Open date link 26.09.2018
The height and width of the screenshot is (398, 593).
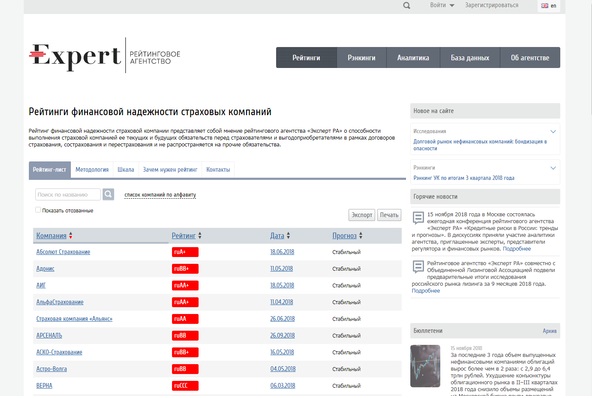(x=283, y=336)
